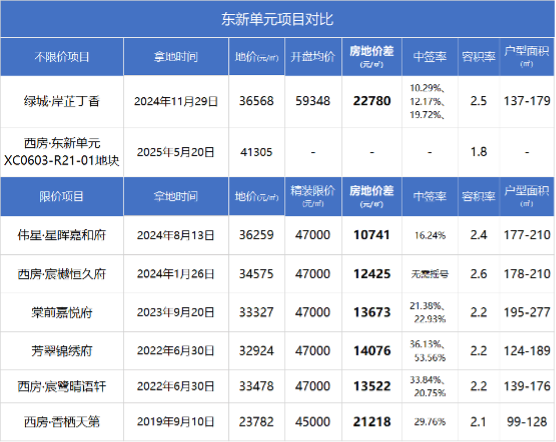Click the 棠前嘉悦府 project name
The width and height of the screenshot is (556, 442).
tap(62, 313)
